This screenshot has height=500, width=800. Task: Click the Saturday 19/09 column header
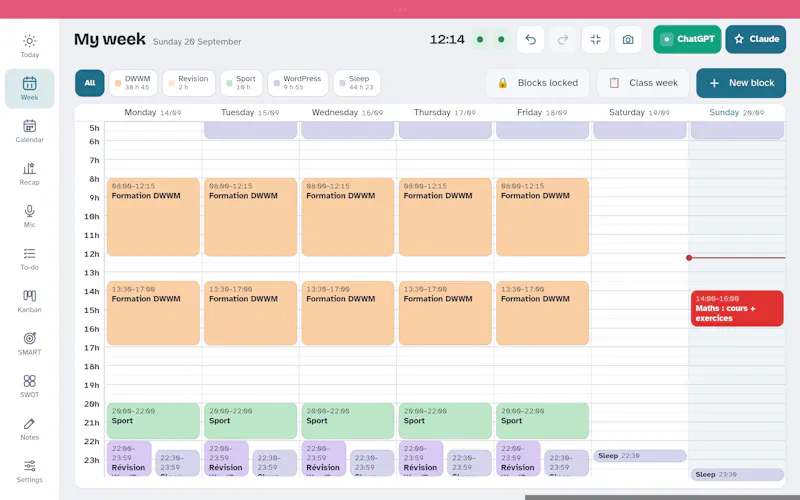pos(639,112)
